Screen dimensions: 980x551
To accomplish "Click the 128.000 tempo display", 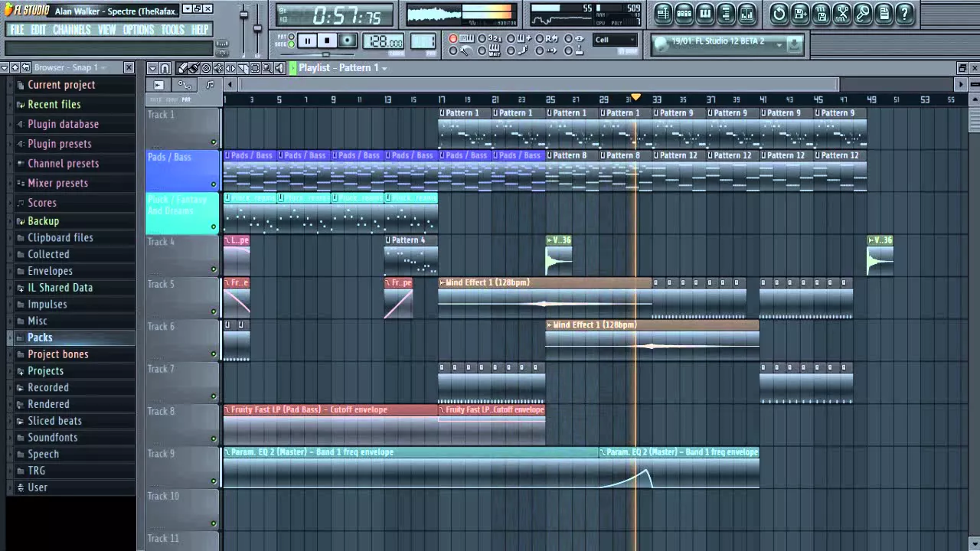I will click(x=383, y=41).
